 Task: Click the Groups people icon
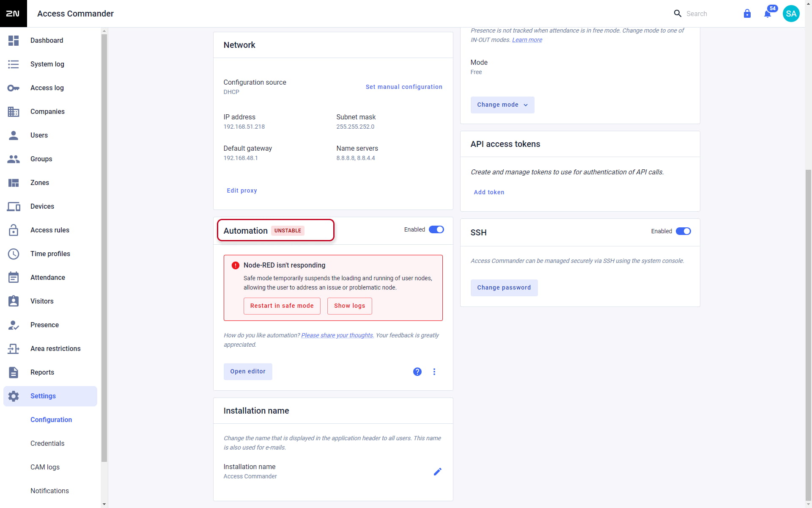click(14, 159)
